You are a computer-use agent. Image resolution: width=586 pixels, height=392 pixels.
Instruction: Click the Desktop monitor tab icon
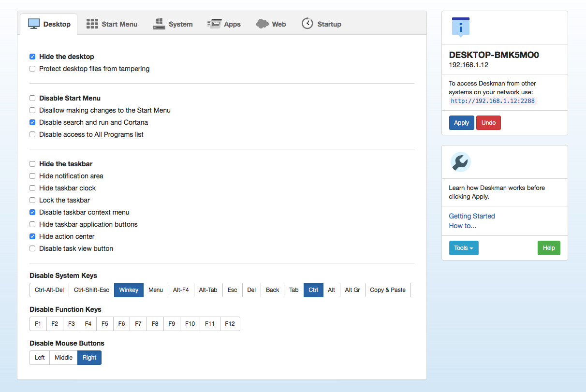pos(34,24)
